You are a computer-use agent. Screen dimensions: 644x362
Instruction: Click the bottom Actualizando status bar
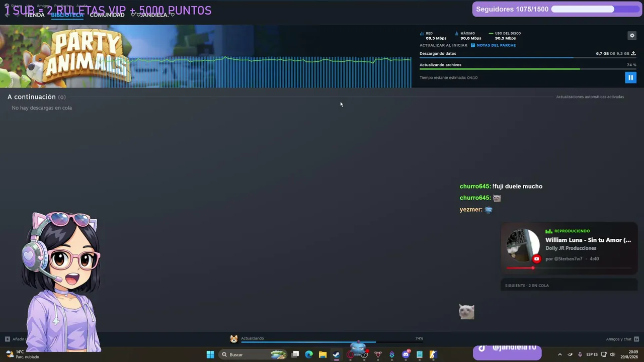[332, 339]
